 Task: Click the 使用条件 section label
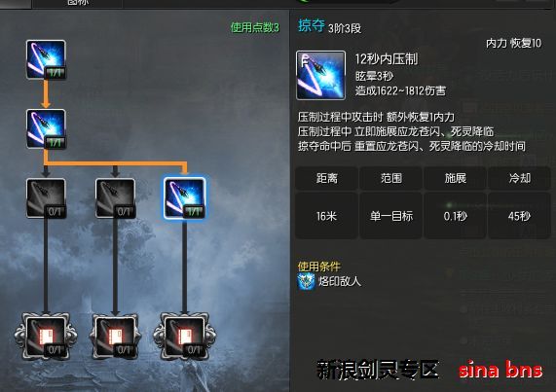[318, 267]
